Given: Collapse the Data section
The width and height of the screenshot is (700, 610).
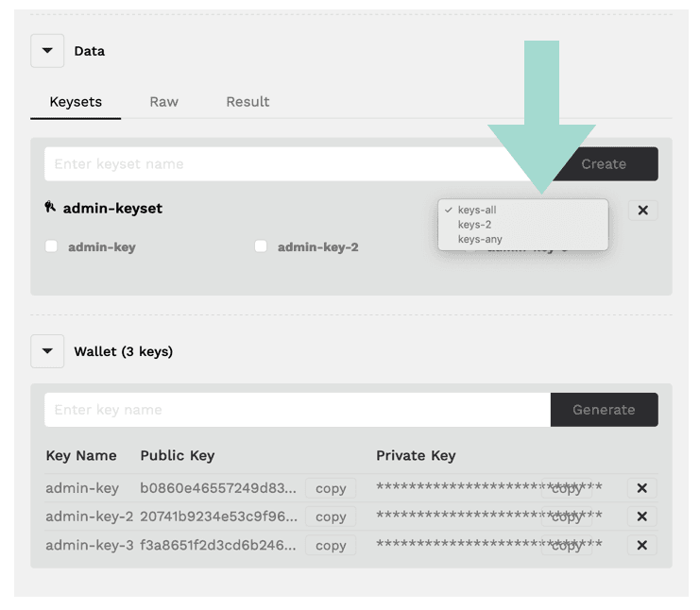Looking at the screenshot, I should 47,51.
